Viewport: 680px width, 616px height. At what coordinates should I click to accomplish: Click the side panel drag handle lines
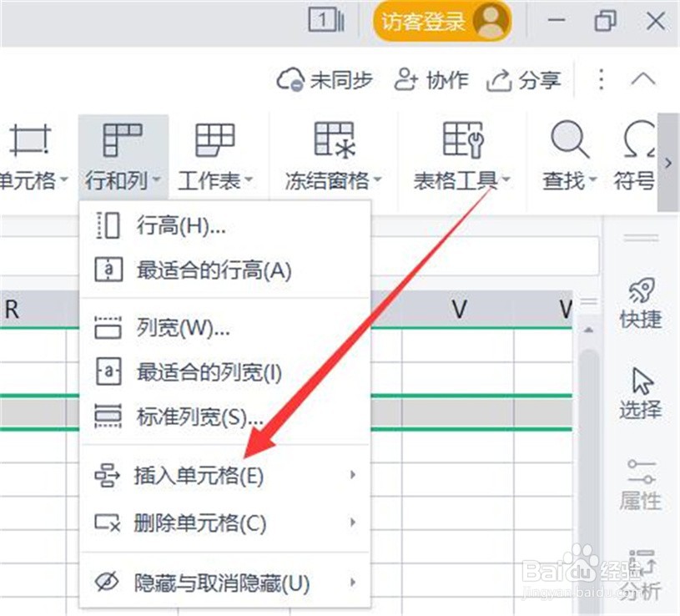(x=641, y=238)
